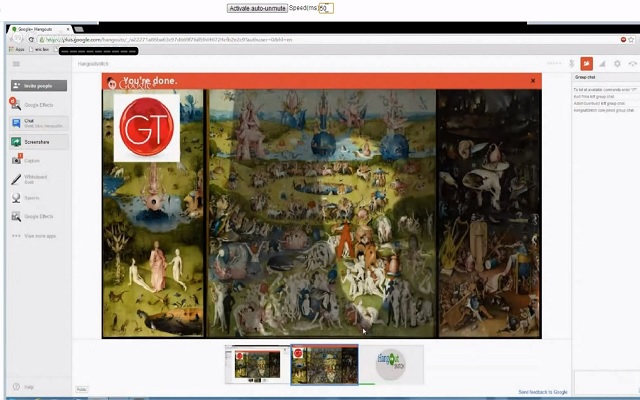
Task: Open the bandwidth signal icon
Action: pyautogui.click(x=602, y=64)
